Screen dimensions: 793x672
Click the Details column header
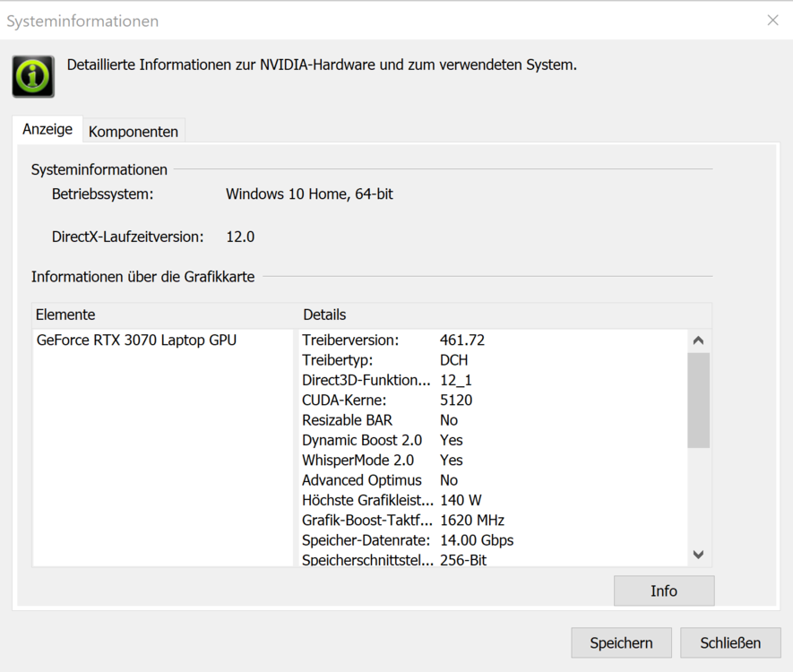tap(324, 314)
